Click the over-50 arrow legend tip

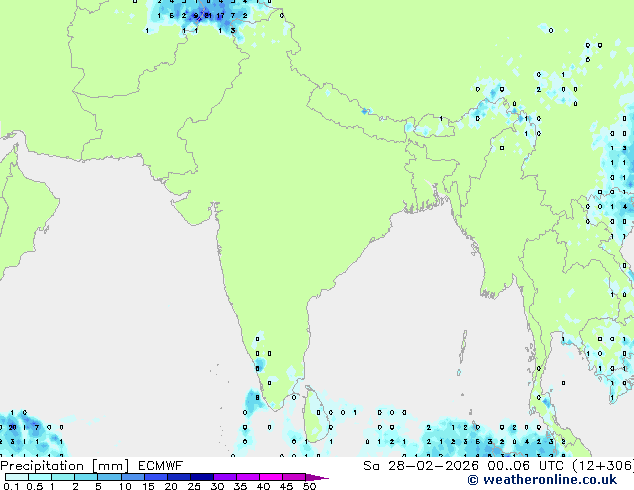[317, 477]
